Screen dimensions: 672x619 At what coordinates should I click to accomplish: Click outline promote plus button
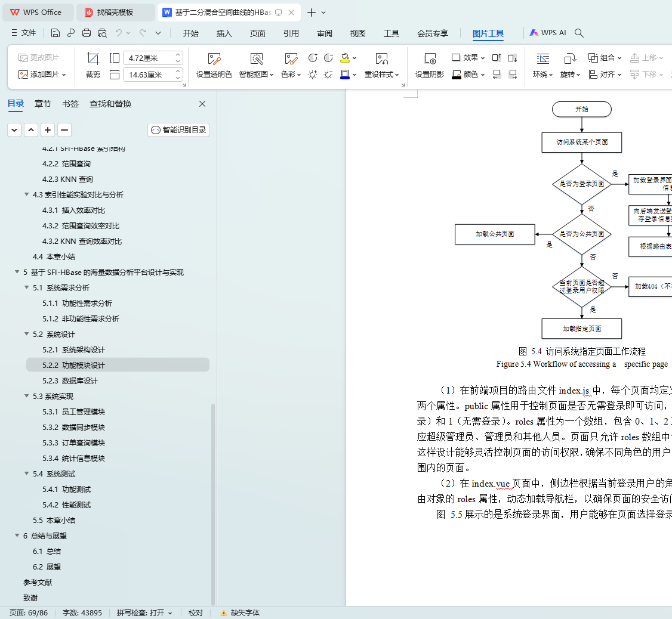coord(48,130)
